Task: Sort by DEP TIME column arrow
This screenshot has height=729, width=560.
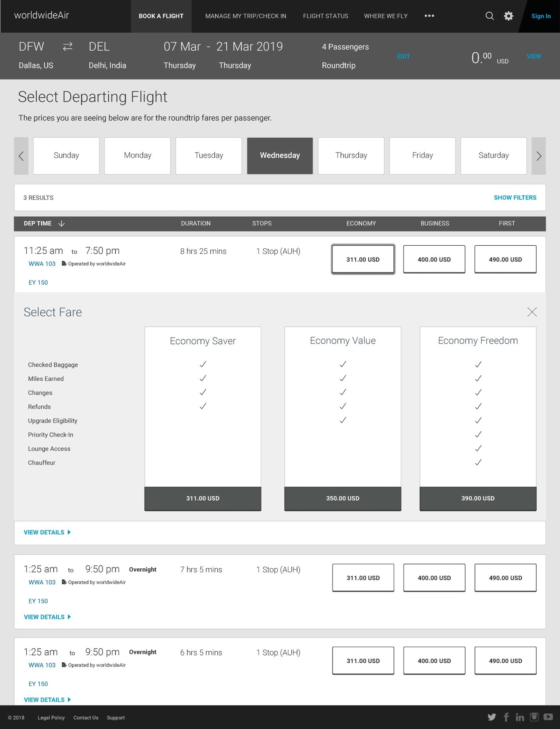Action: pyautogui.click(x=61, y=224)
